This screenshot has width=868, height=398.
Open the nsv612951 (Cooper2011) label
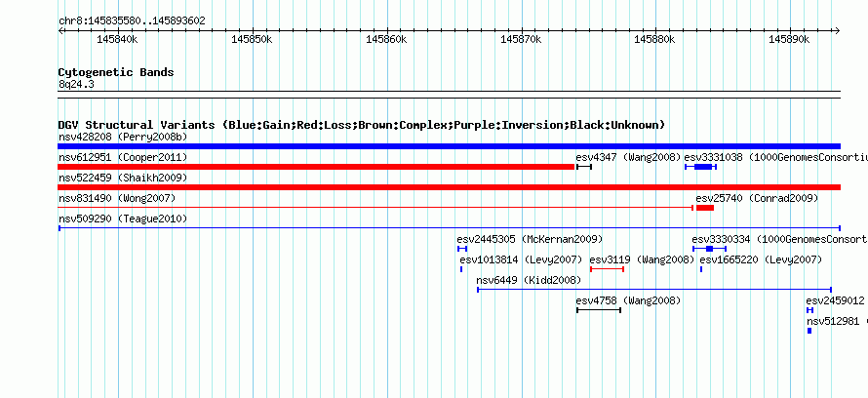[123, 157]
